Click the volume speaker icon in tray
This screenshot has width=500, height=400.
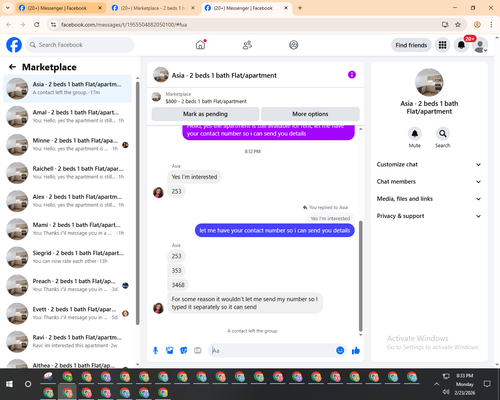[x=446, y=392]
